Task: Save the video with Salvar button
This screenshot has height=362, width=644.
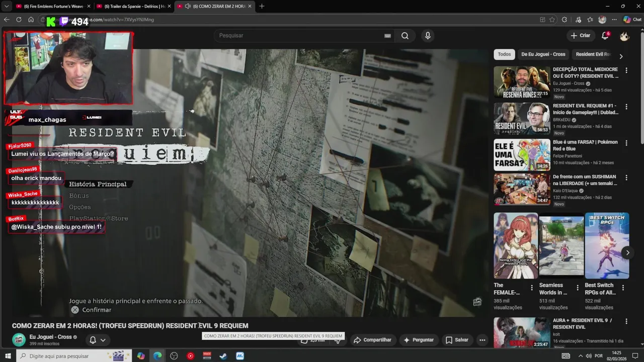Action: tap(457, 340)
